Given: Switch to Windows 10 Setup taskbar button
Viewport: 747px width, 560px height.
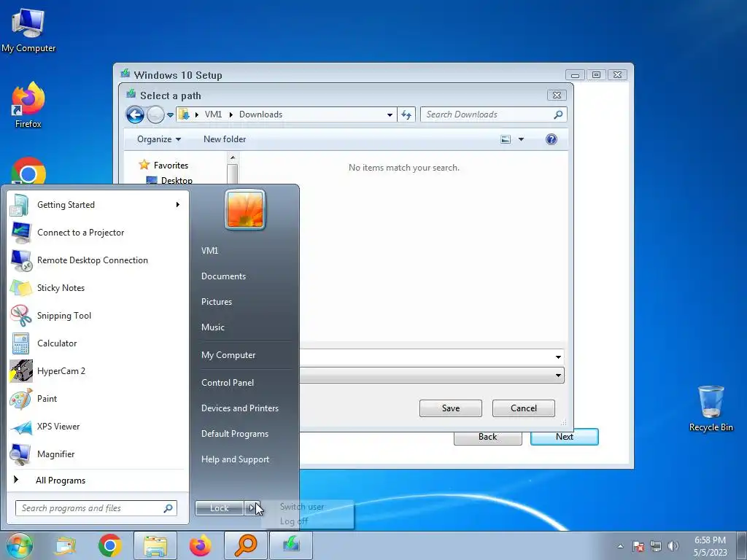Looking at the screenshot, I should point(291,545).
